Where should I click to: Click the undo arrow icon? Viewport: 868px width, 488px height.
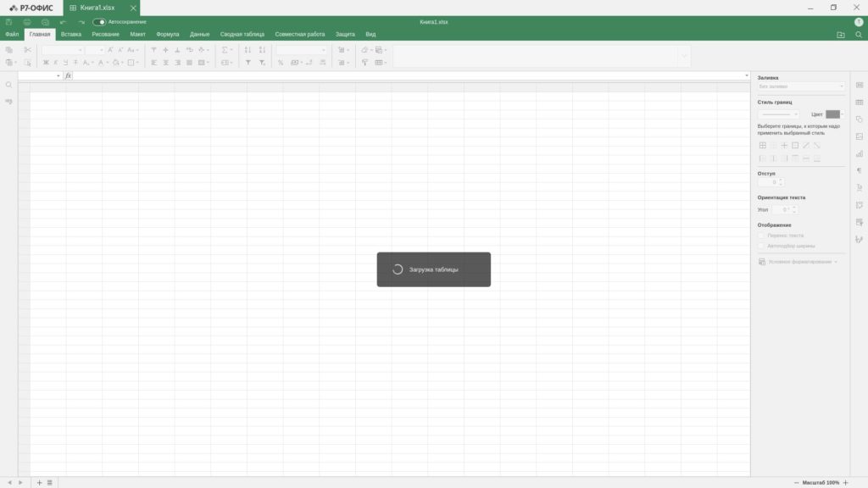[63, 22]
